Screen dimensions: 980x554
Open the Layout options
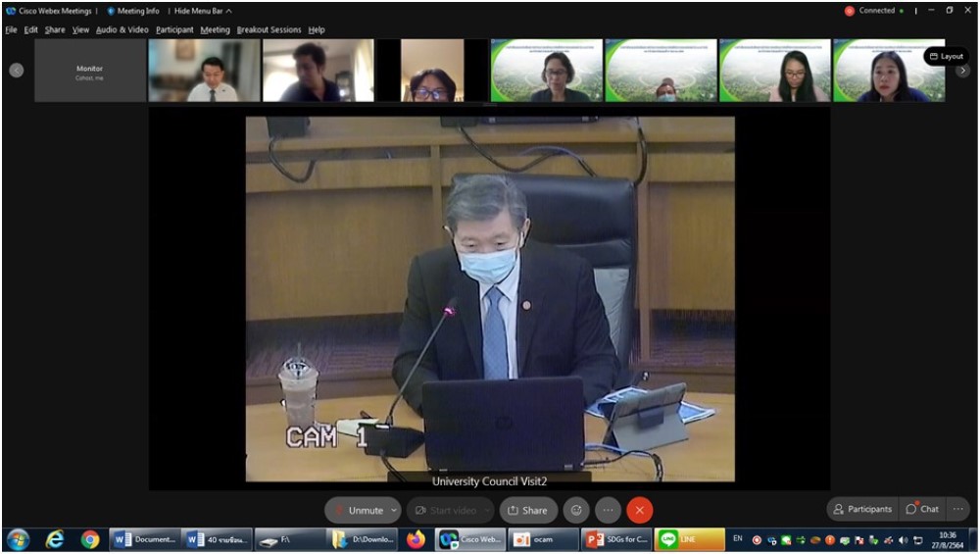tap(946, 56)
